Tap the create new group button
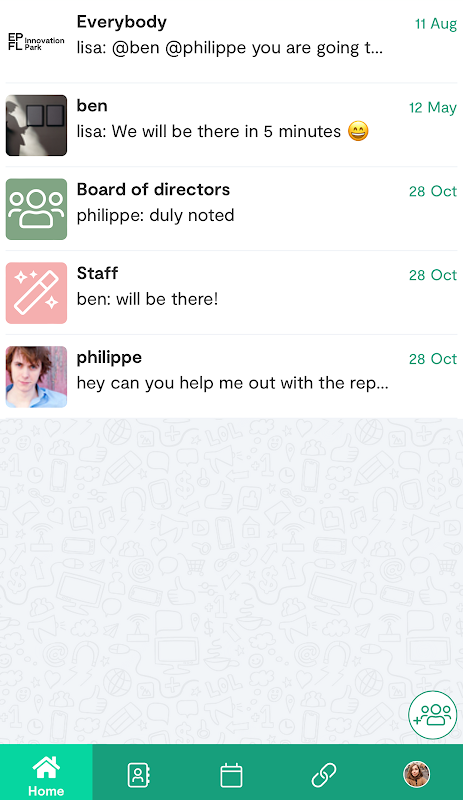Screen dimensions: 463x800 [x=433, y=714]
